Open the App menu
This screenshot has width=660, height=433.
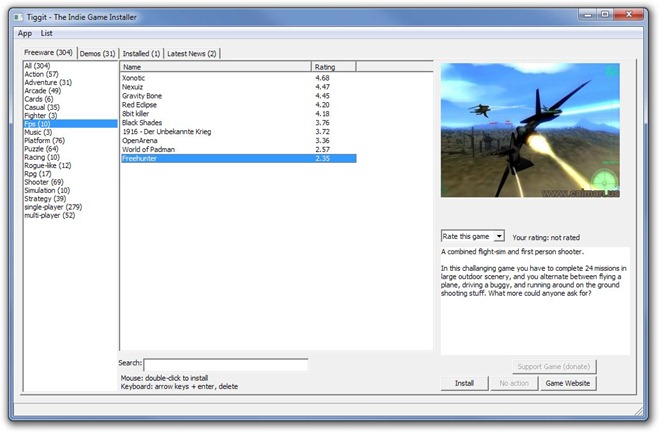pos(25,33)
